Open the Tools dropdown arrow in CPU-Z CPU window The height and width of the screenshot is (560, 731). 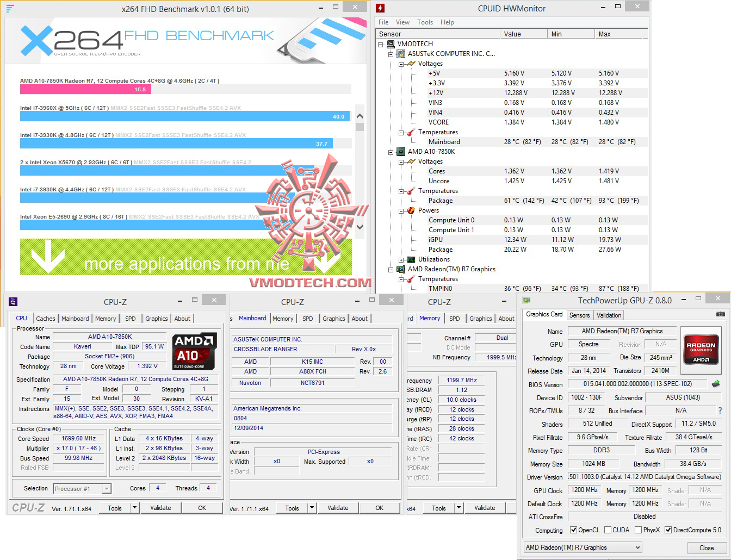[x=134, y=508]
